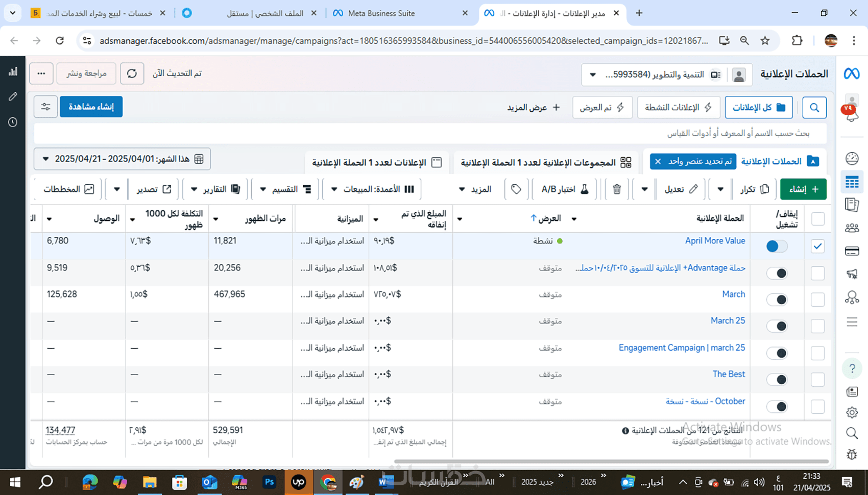Viewport: 868px width, 495px height.
Task: Open the charts bar icon in left panel
Action: pos(13,71)
